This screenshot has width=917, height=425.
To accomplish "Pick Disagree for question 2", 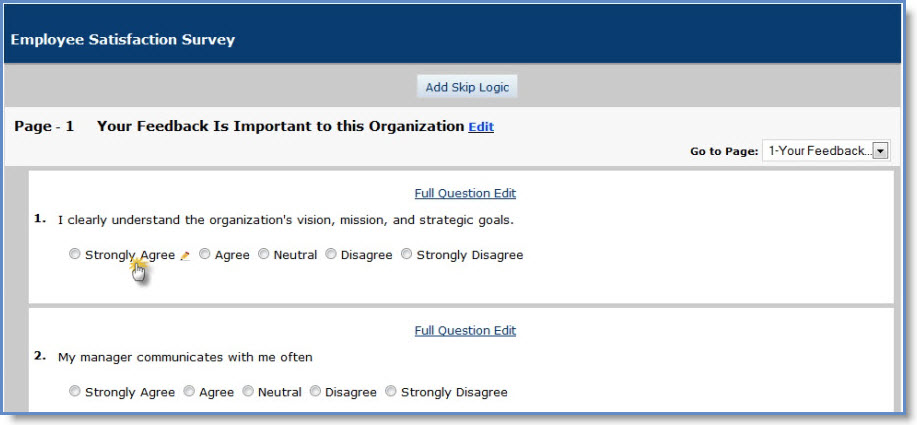I will 315,392.
